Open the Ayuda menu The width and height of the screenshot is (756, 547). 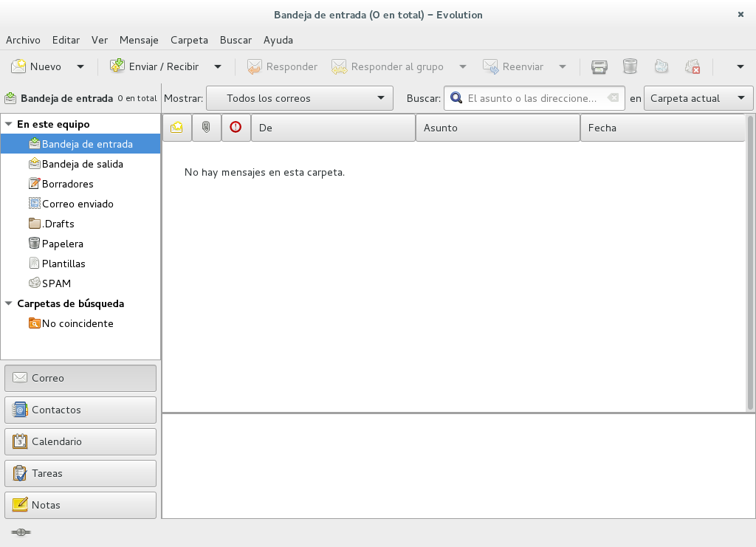278,40
